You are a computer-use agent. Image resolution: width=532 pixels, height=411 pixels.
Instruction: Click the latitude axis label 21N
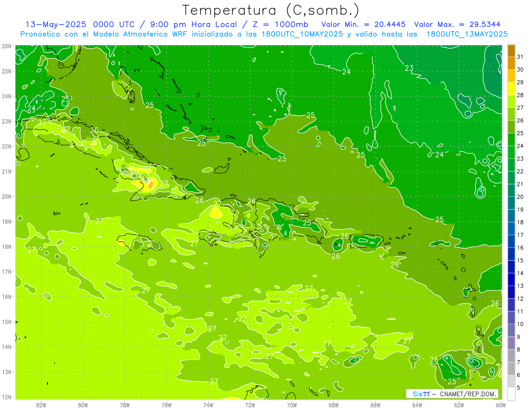[x=6, y=172]
